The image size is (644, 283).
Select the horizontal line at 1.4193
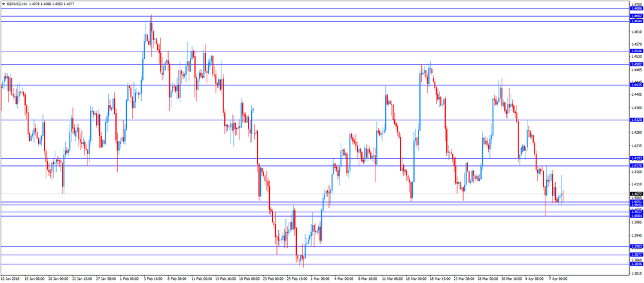click(315, 158)
